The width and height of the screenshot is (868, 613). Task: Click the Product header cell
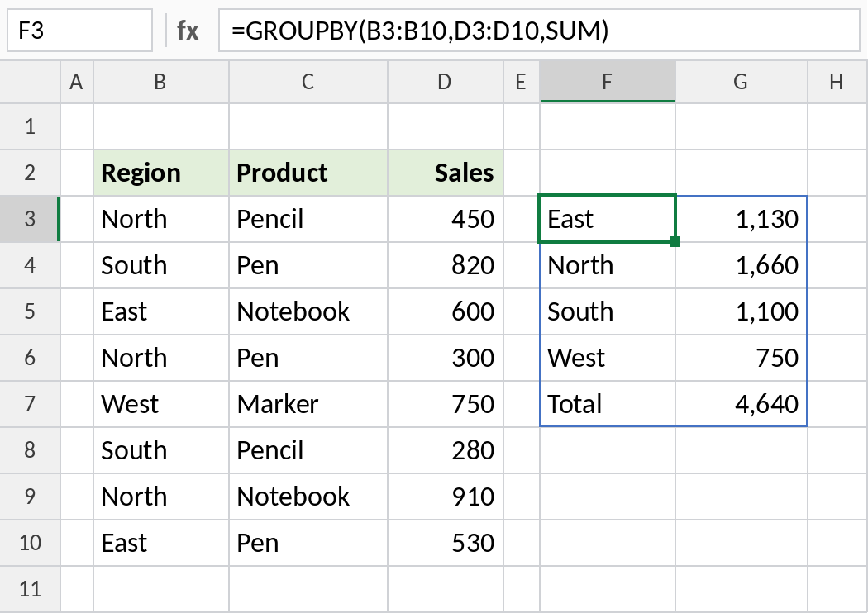(308, 173)
